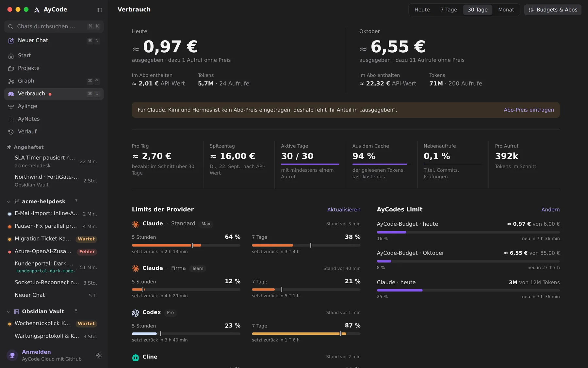The image size is (588, 368).
Task: Open the Migration Ticket-Ka chat
Action: (x=54, y=239)
